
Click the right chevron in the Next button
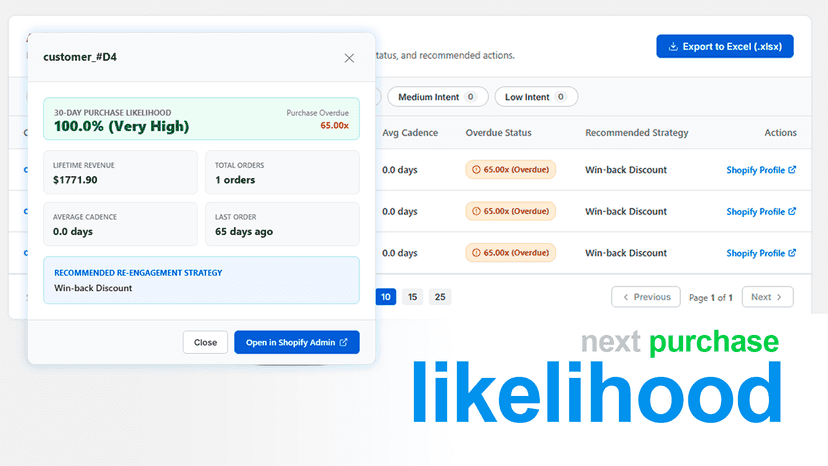click(779, 297)
